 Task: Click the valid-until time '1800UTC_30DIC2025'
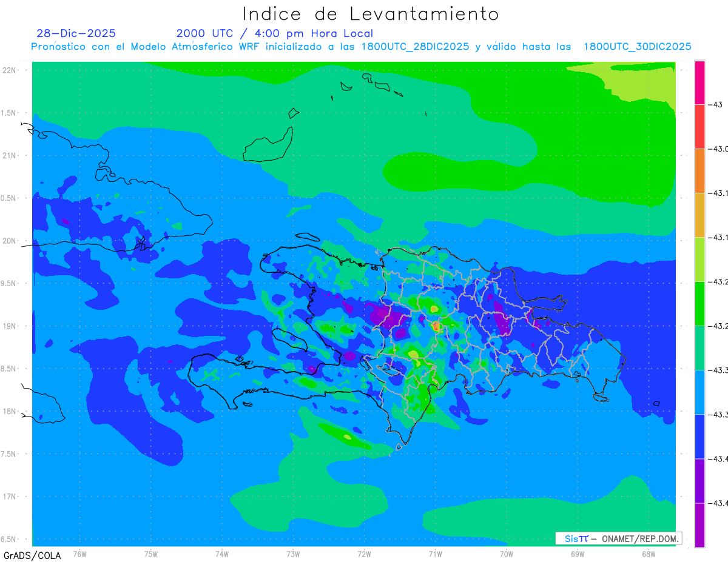pyautogui.click(x=638, y=47)
